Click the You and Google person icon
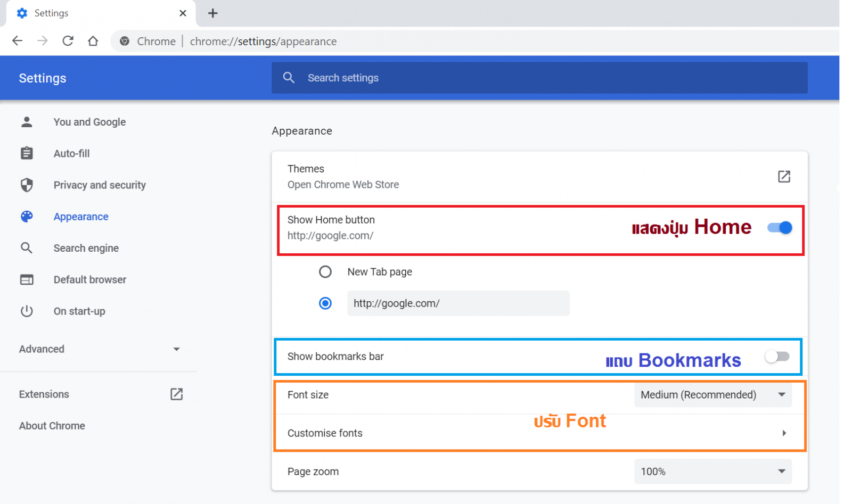The image size is (852, 504). (27, 122)
